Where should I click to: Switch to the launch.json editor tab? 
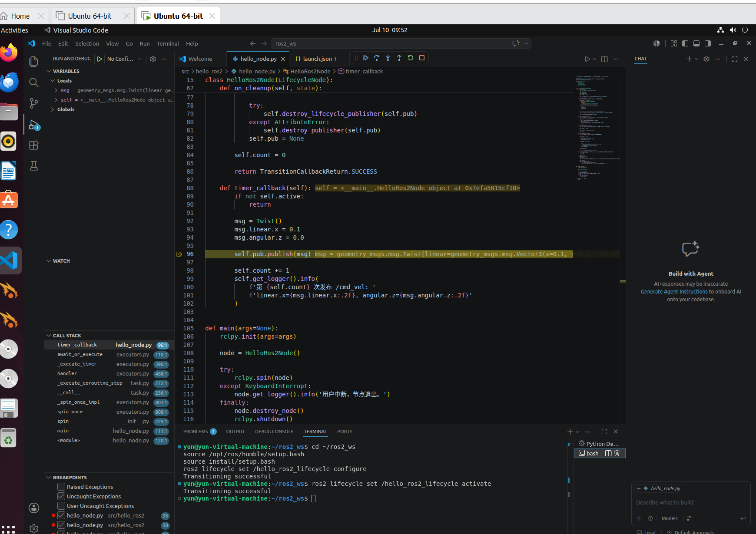coord(316,59)
